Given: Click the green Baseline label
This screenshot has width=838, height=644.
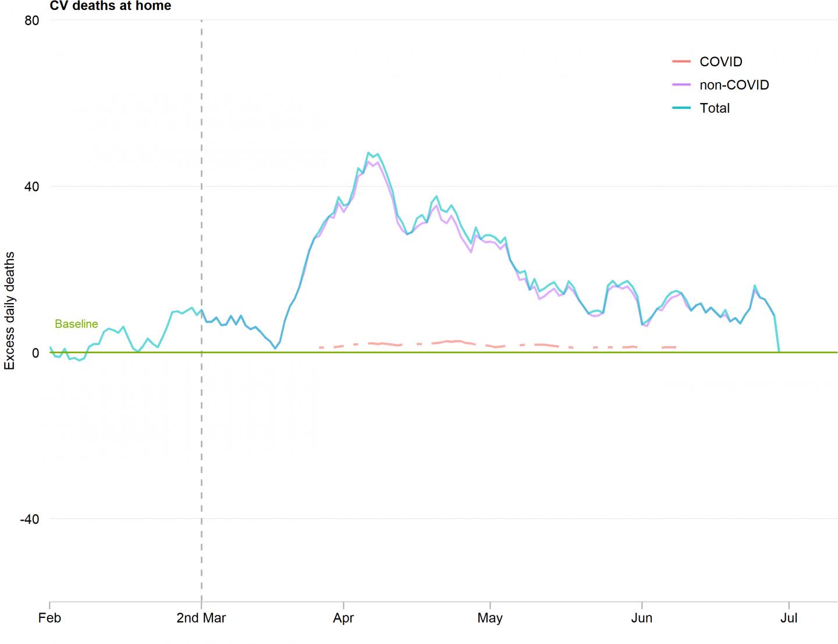Looking at the screenshot, I should [76, 324].
